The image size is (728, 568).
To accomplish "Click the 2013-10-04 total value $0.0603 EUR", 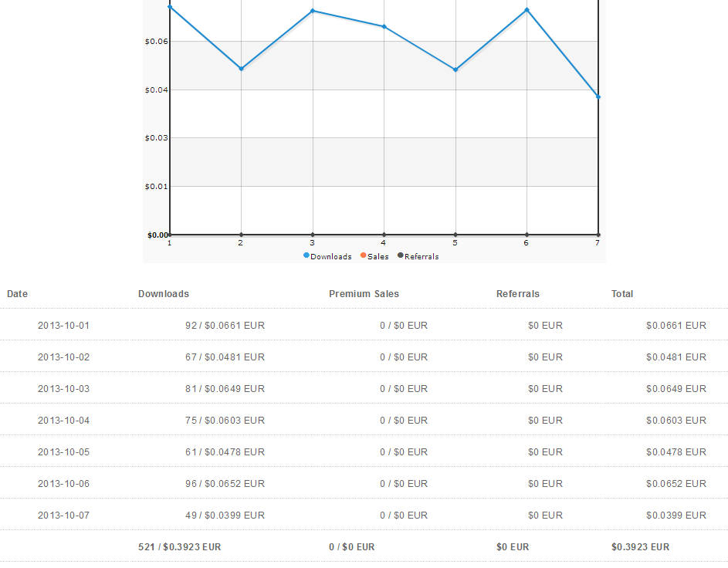I will 676,421.
